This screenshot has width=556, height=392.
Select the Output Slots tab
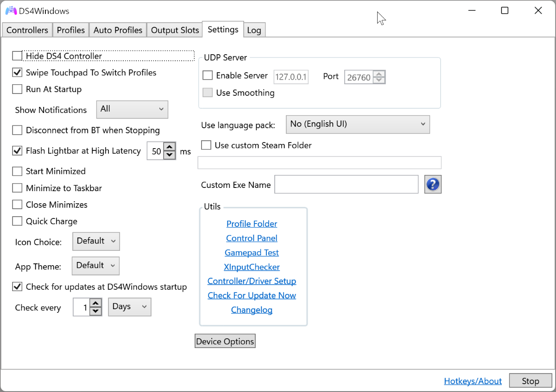(175, 30)
